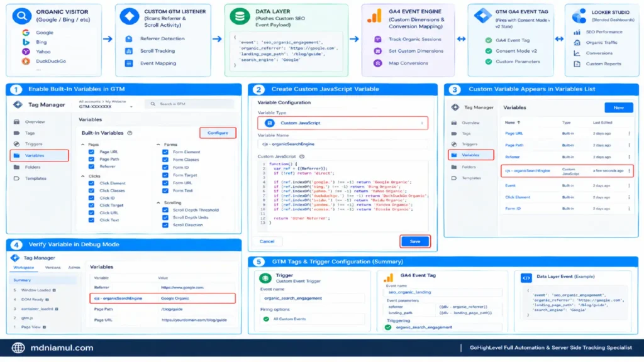Click the help icon next to Custom JavaScript label

tap(302, 156)
